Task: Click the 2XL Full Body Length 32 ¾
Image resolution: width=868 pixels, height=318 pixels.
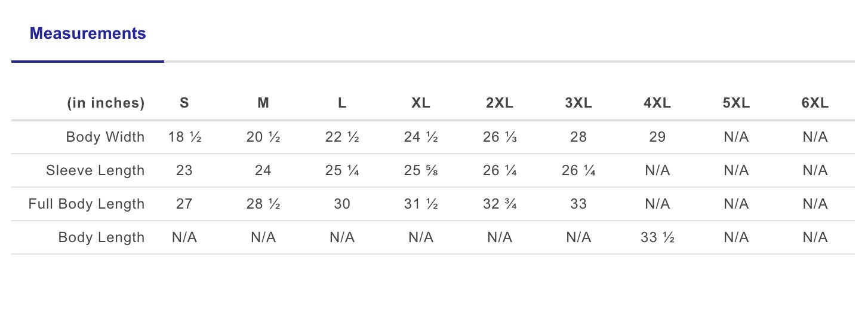Action: click(x=500, y=204)
